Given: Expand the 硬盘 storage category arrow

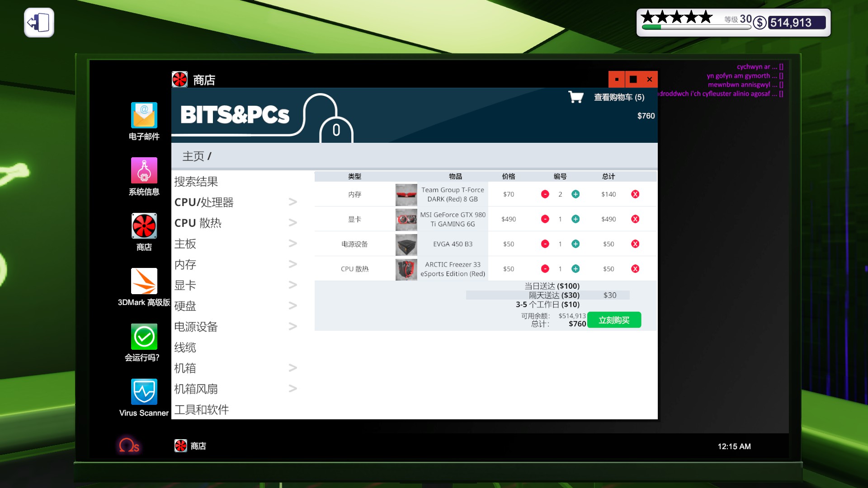Looking at the screenshot, I should click(x=292, y=306).
